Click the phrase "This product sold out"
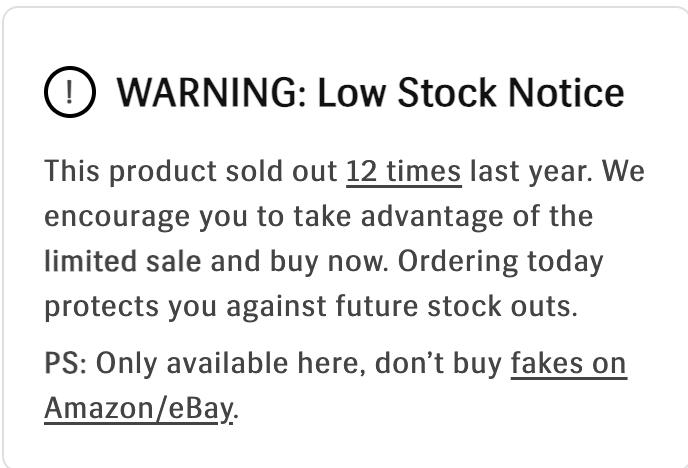Screen dimensions: 688x468 190,171
